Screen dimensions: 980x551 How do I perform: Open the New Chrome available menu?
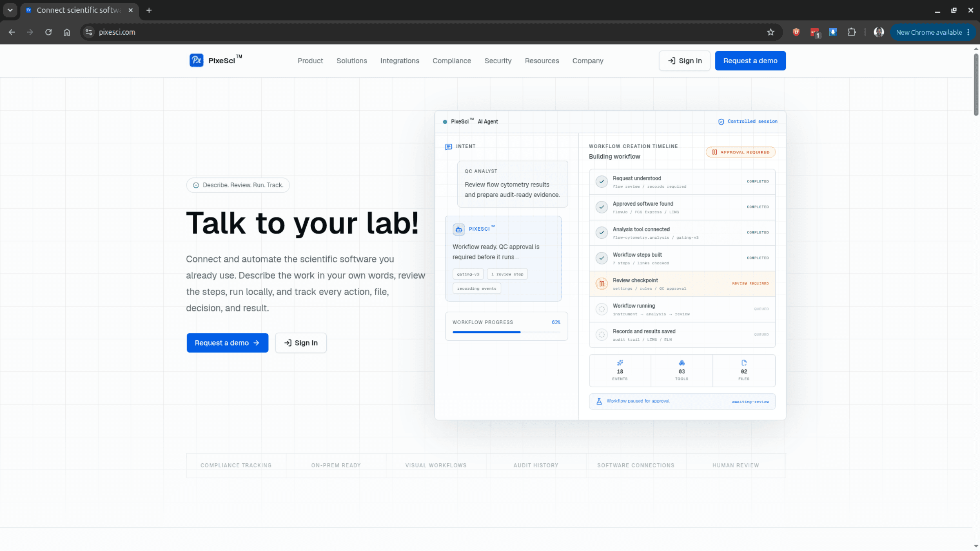[x=933, y=32]
